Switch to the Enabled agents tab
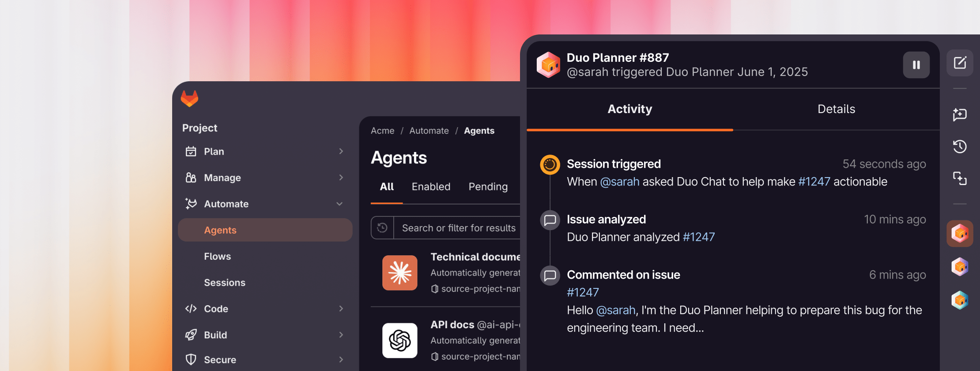Viewport: 980px width, 371px height. (431, 187)
